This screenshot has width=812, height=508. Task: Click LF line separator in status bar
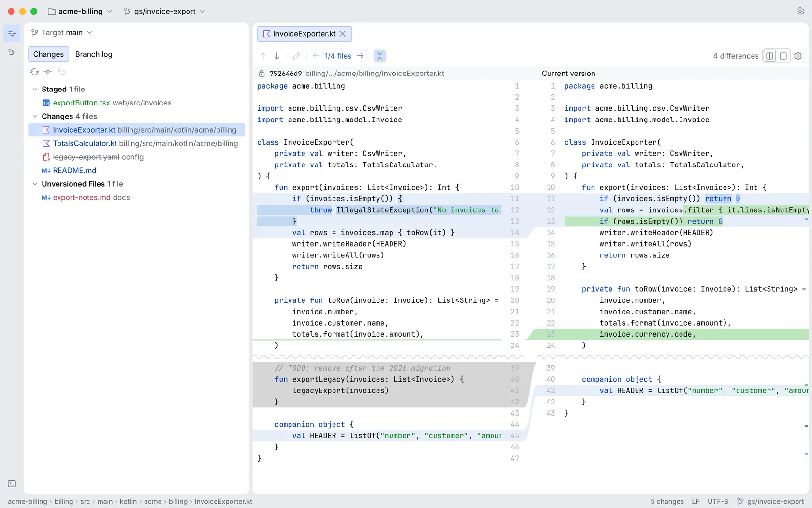pos(696,501)
